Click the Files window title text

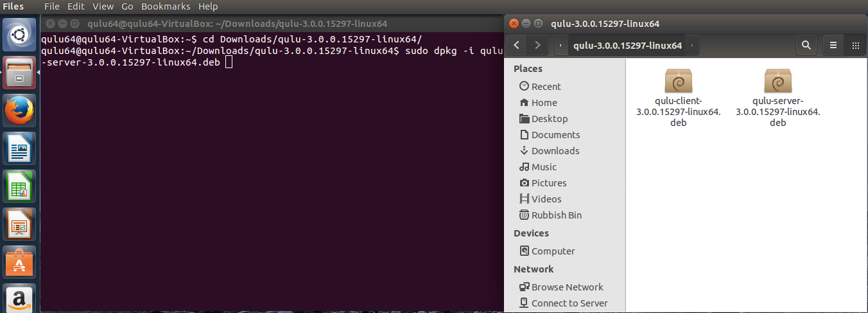[x=605, y=24]
